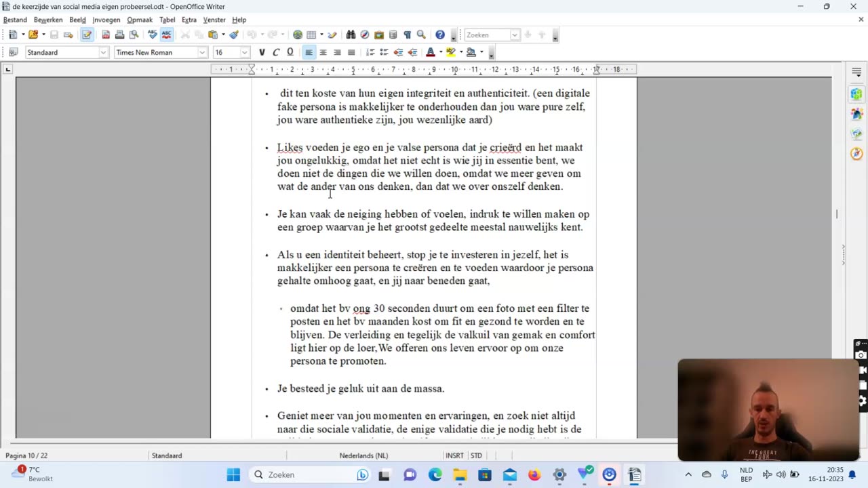Open the Background Color dropdown arrow

481,52
